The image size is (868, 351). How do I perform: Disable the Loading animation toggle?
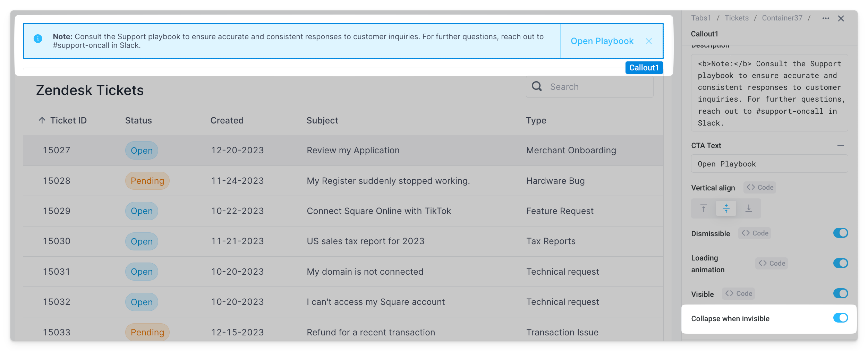click(840, 263)
